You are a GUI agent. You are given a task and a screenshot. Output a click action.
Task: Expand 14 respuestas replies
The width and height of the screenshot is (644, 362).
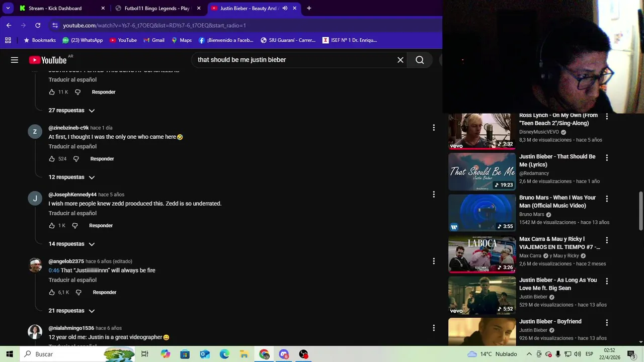tap(71, 244)
